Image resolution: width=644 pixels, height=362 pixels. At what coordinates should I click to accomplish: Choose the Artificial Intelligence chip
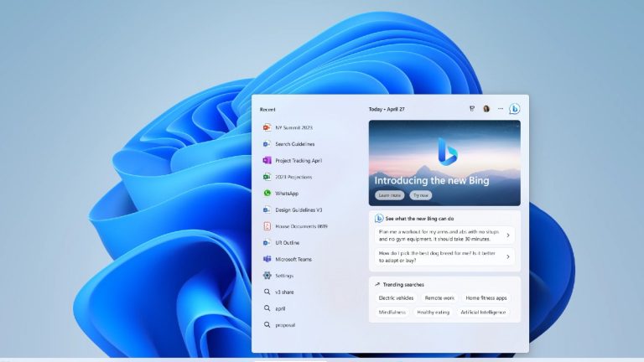[483, 313]
